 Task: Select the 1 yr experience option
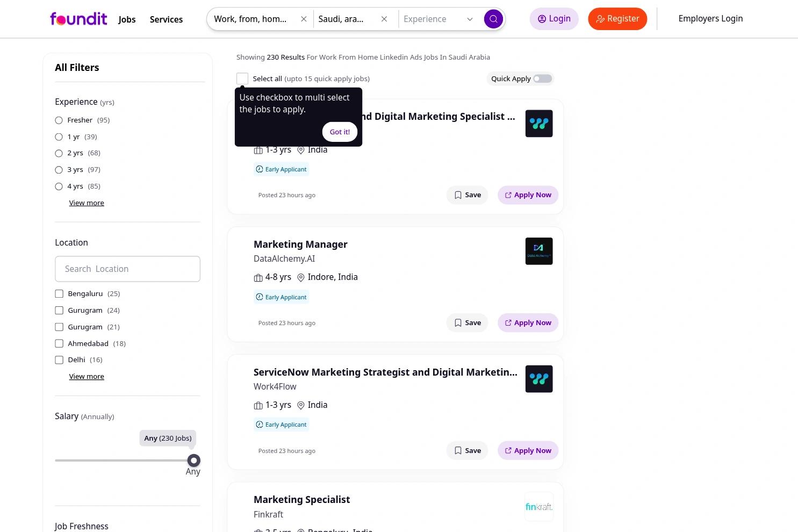click(x=59, y=137)
